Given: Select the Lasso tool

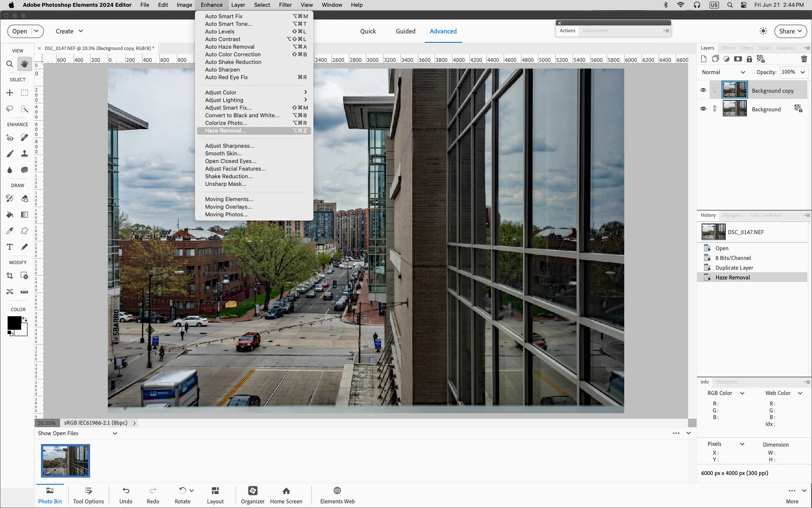Looking at the screenshot, I should (9, 109).
